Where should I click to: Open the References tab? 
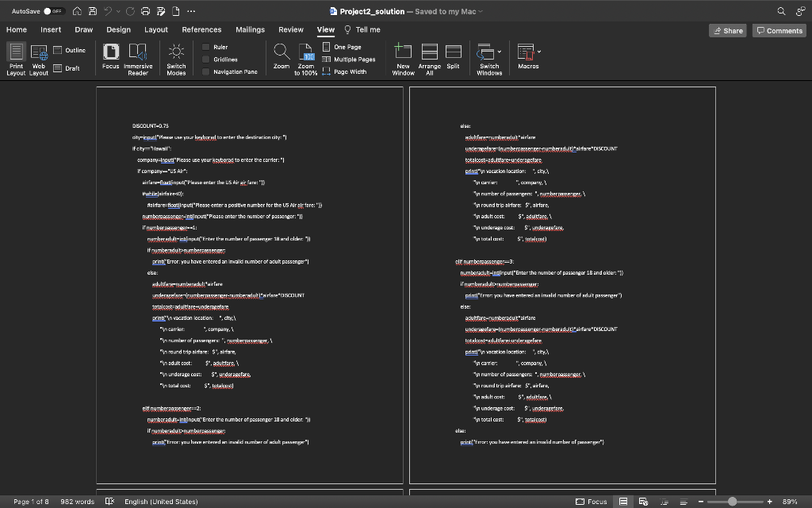pos(201,29)
